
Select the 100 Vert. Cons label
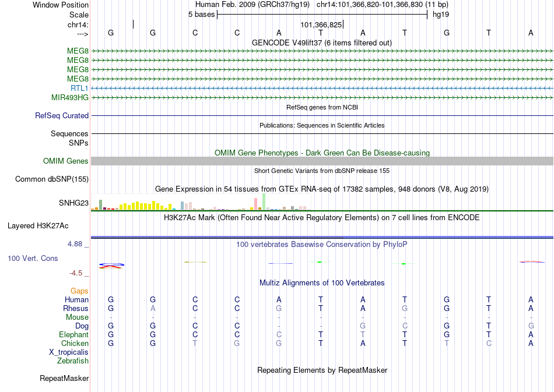(33, 258)
